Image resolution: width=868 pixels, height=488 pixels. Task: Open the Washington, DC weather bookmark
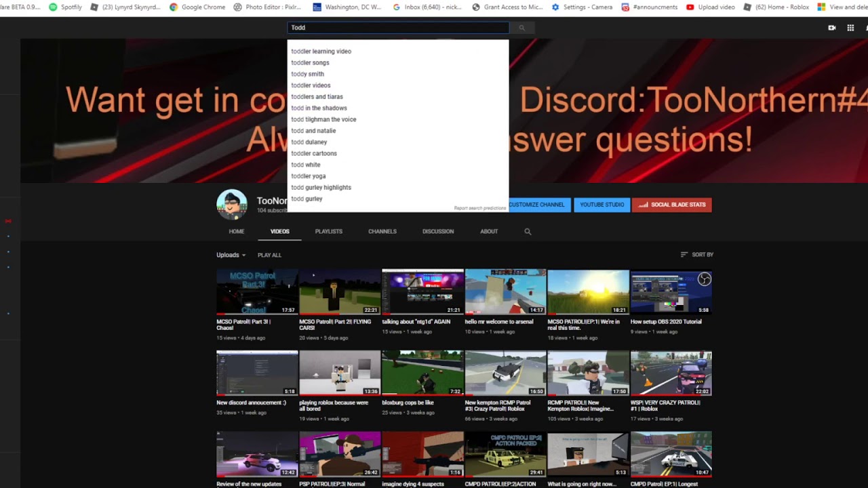[x=346, y=7]
